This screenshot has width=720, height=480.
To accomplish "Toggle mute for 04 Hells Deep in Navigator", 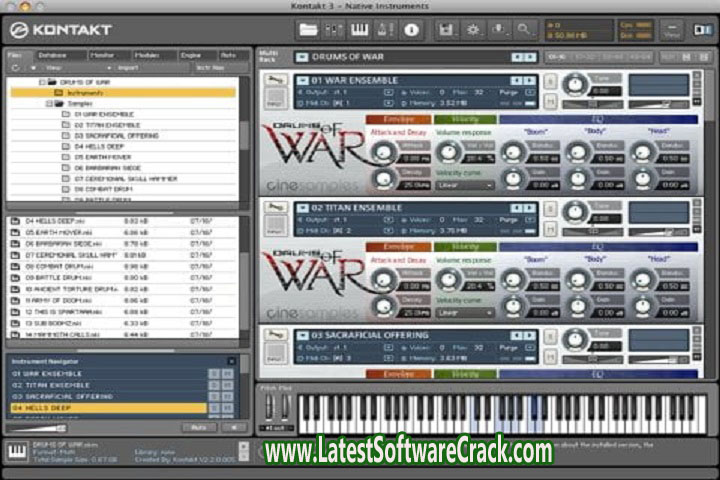I will tap(227, 407).
